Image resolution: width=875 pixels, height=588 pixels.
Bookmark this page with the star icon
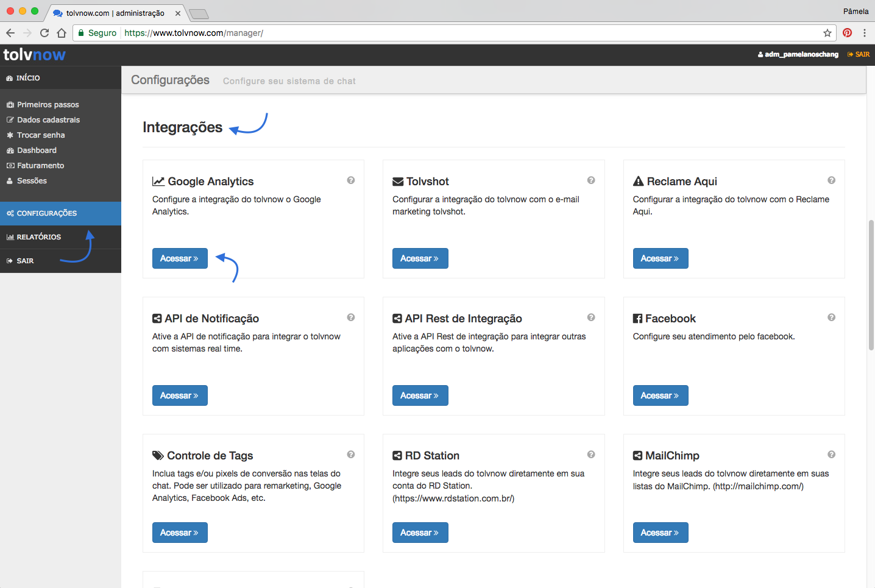tap(827, 33)
